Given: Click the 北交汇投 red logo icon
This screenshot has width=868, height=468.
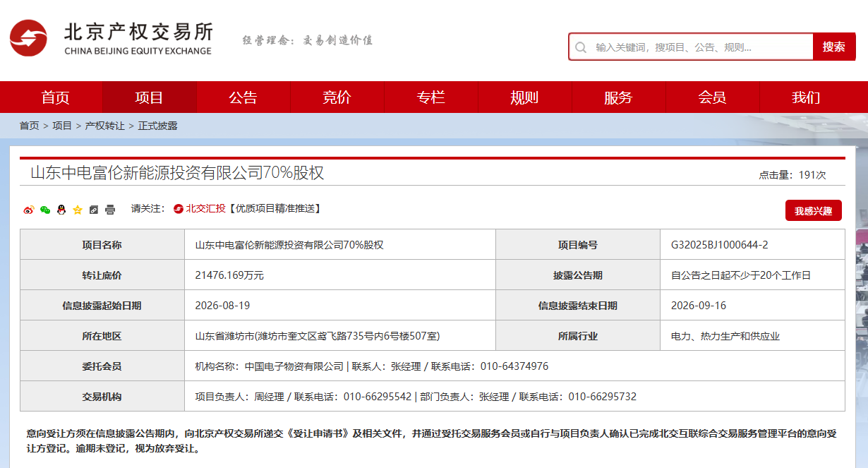Looking at the screenshot, I should [179, 209].
